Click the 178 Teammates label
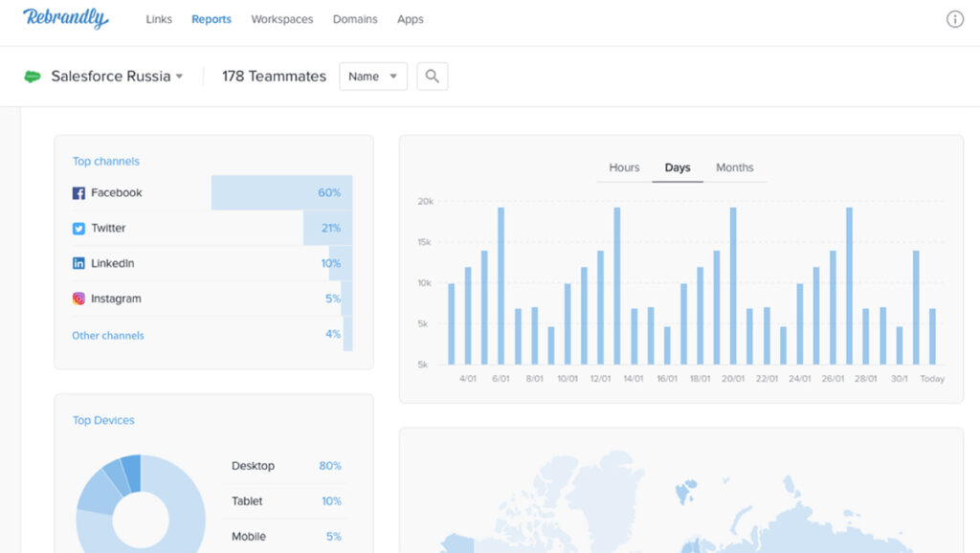980x553 pixels. coord(274,77)
